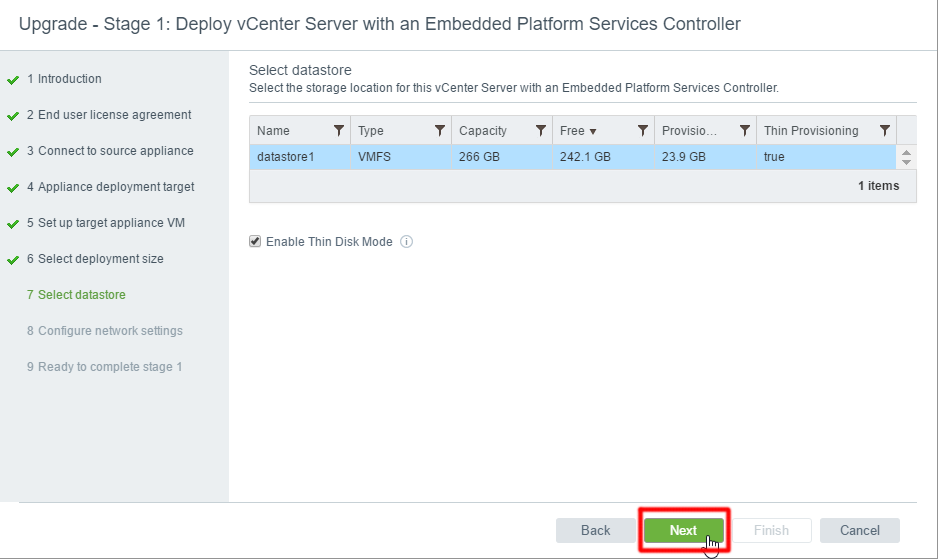Screen dimensions: 938x559
Task: Click the 'true' thin provisioning cell
Action: coord(826,157)
